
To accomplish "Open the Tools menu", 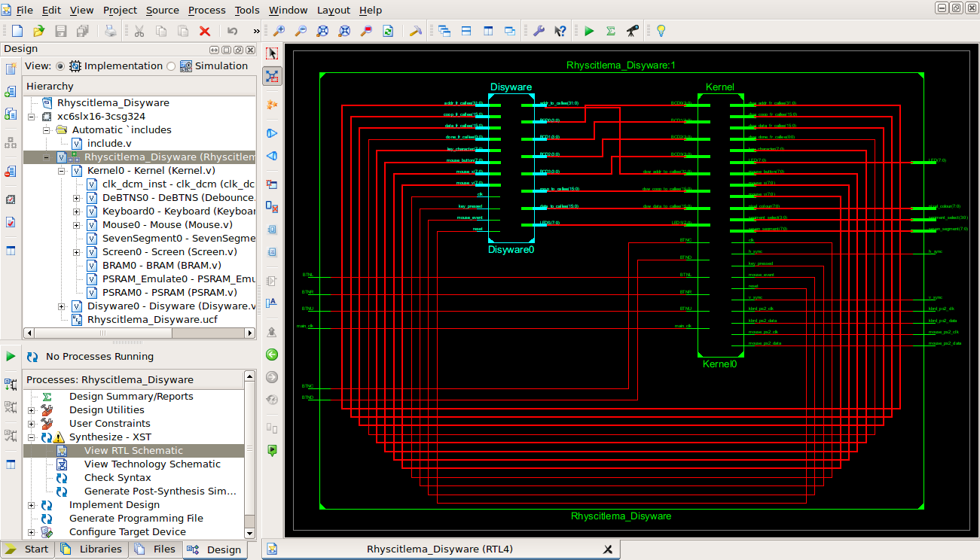I will coord(247,10).
